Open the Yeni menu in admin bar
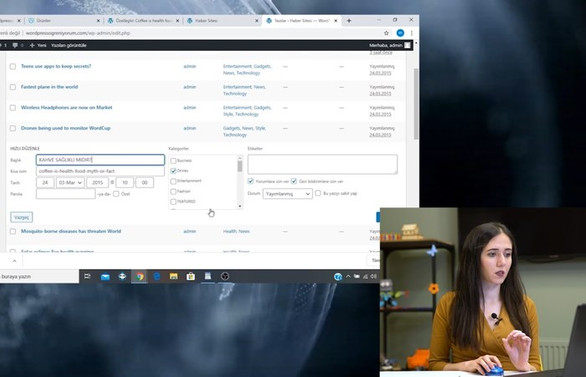 click(38, 45)
